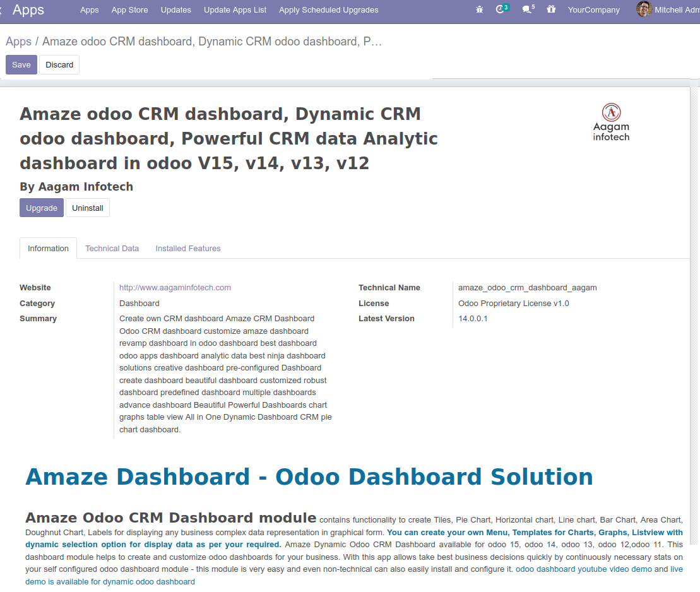Click the Apps title in navbar
This screenshot has width=700, height=592.
(x=28, y=10)
